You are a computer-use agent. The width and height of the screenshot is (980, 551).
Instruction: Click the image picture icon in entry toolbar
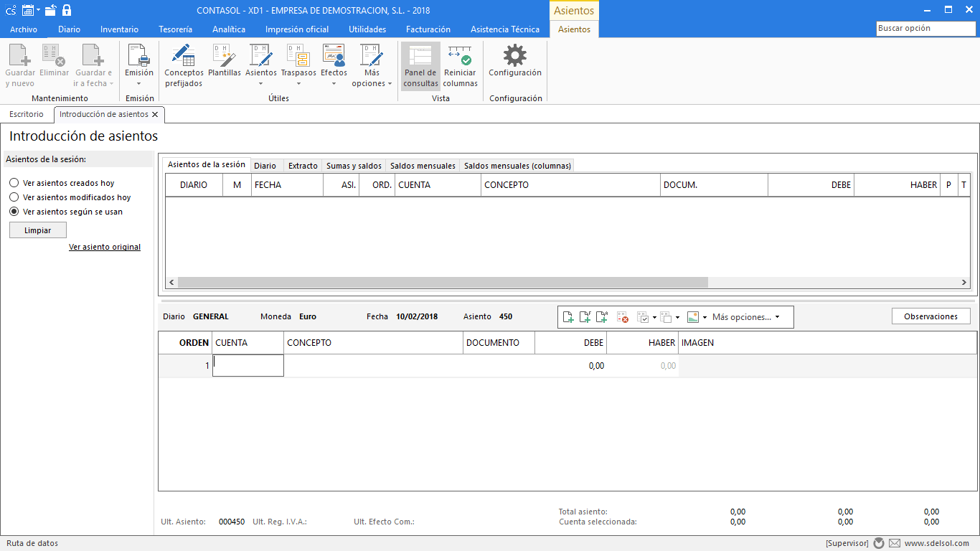[x=693, y=317]
